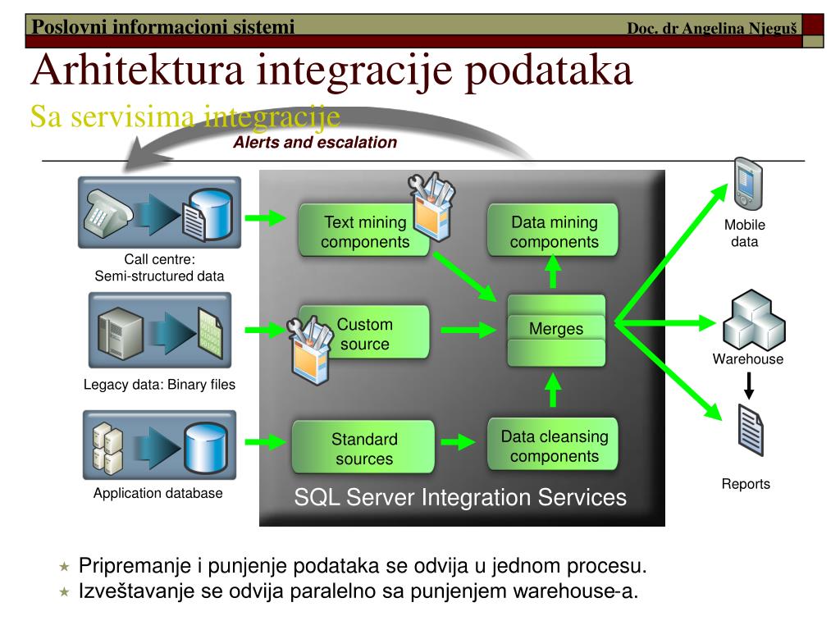Image resolution: width=840 pixels, height=630 pixels.
Task: Click the toolbox icon on Text mining
Action: pos(431,206)
